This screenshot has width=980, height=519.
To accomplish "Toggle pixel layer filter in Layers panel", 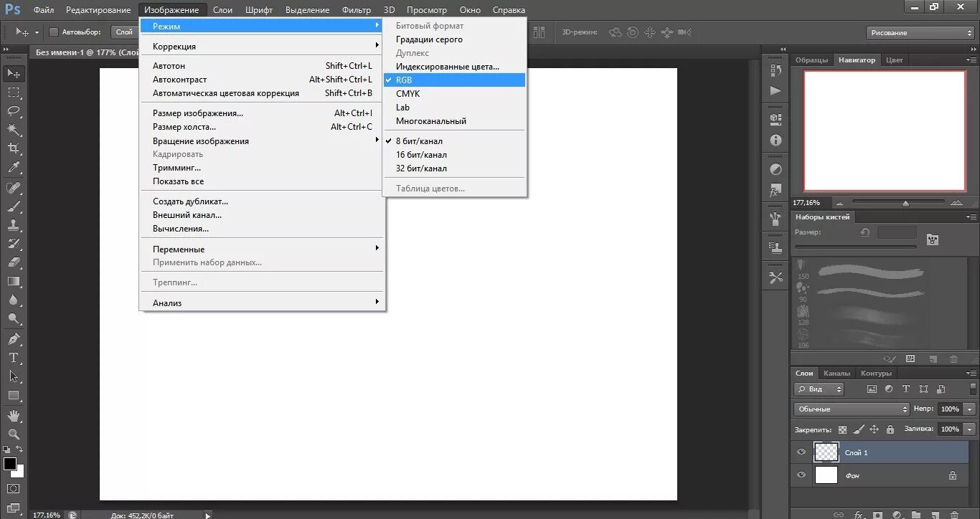I will (x=872, y=389).
